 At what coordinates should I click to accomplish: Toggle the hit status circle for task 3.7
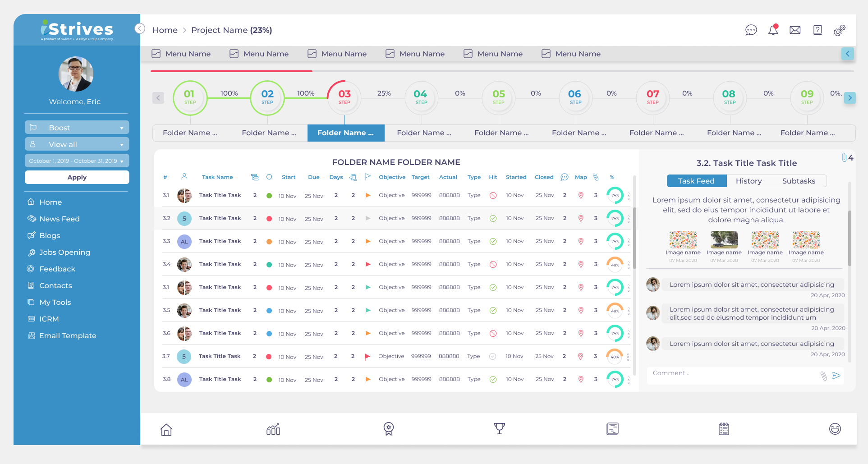click(492, 357)
